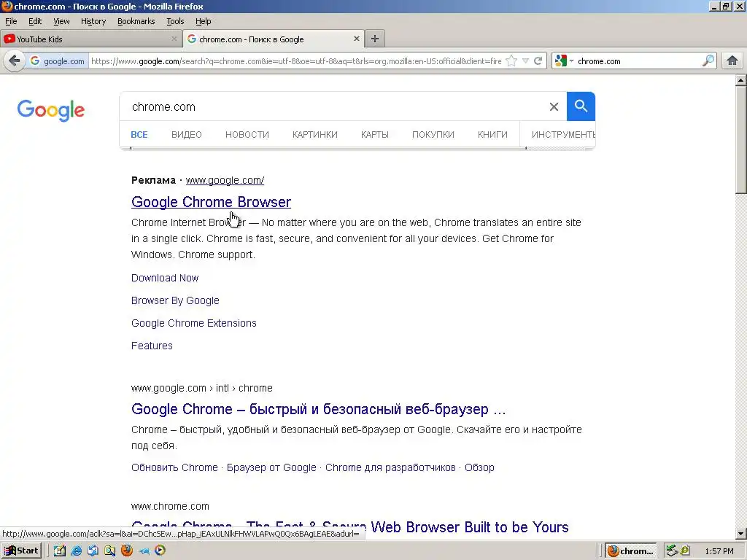This screenshot has width=747, height=560.
Task: Click the address bar URL field
Action: click(x=295, y=61)
